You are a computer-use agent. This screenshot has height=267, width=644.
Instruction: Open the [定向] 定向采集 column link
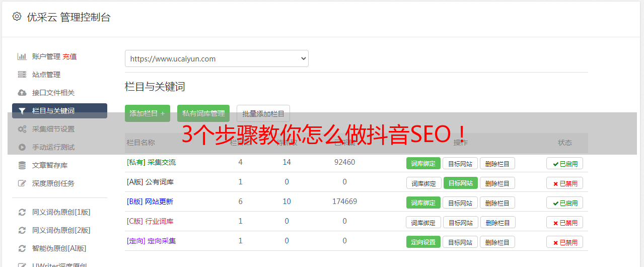coord(151,241)
